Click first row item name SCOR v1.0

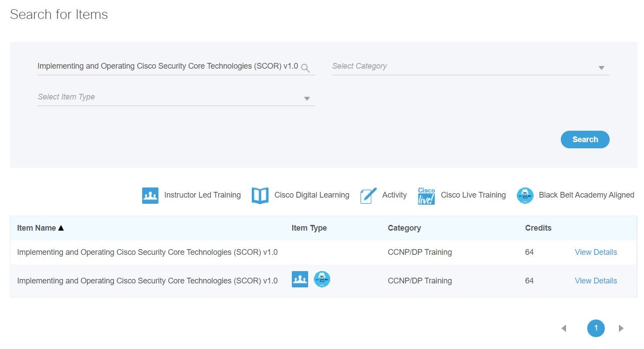click(147, 252)
